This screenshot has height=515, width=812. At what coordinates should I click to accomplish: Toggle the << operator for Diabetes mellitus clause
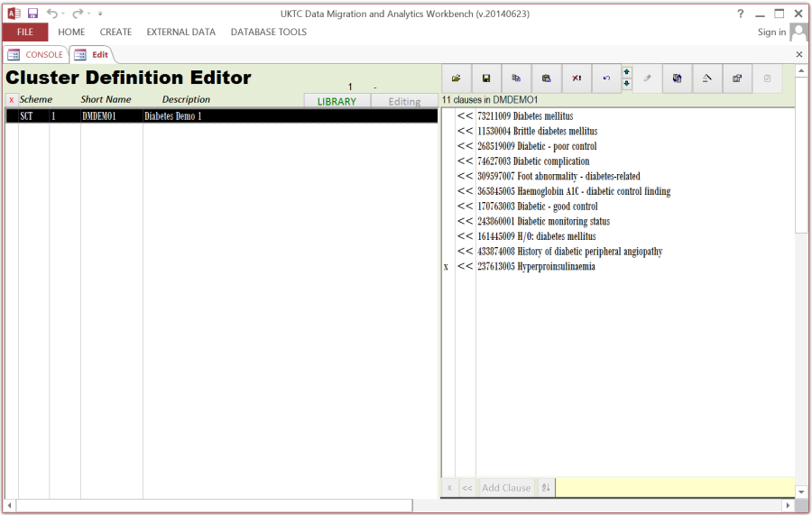coord(465,116)
